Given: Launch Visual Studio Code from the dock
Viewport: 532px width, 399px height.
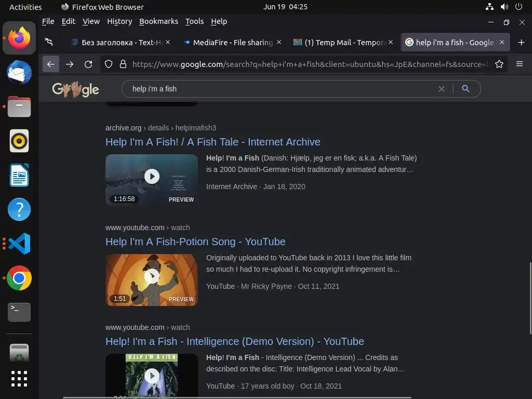Looking at the screenshot, I should click(19, 244).
